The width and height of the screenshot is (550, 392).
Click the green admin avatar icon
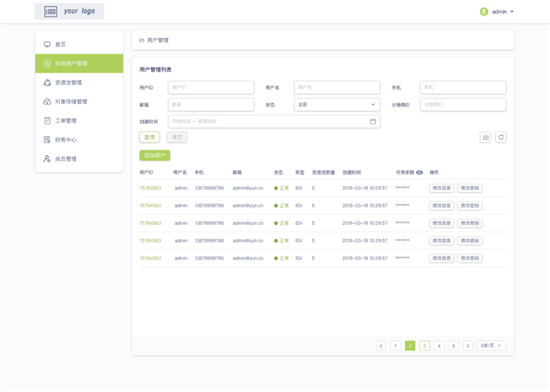click(x=484, y=12)
